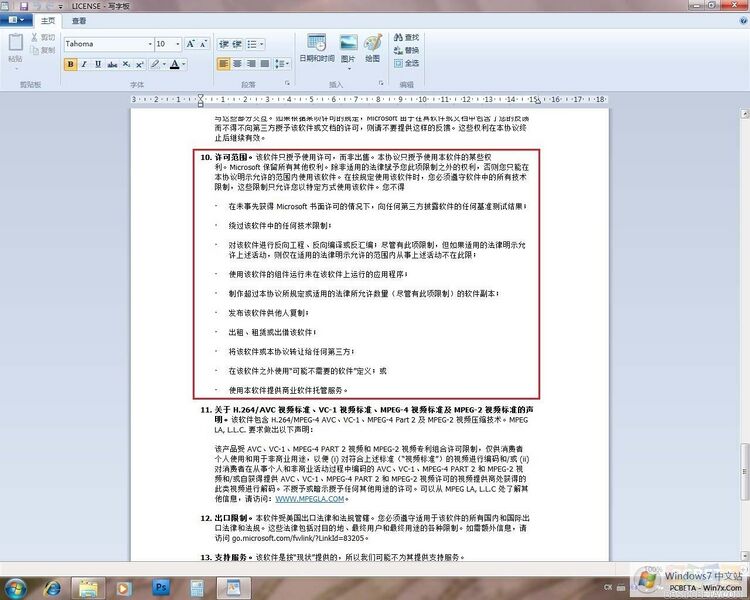
Task: Launch Internet Explorer from taskbar
Action: (x=52, y=588)
